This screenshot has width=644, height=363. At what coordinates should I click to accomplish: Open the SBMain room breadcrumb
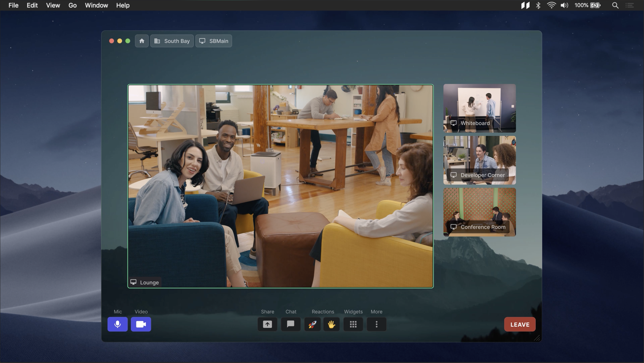point(214,41)
